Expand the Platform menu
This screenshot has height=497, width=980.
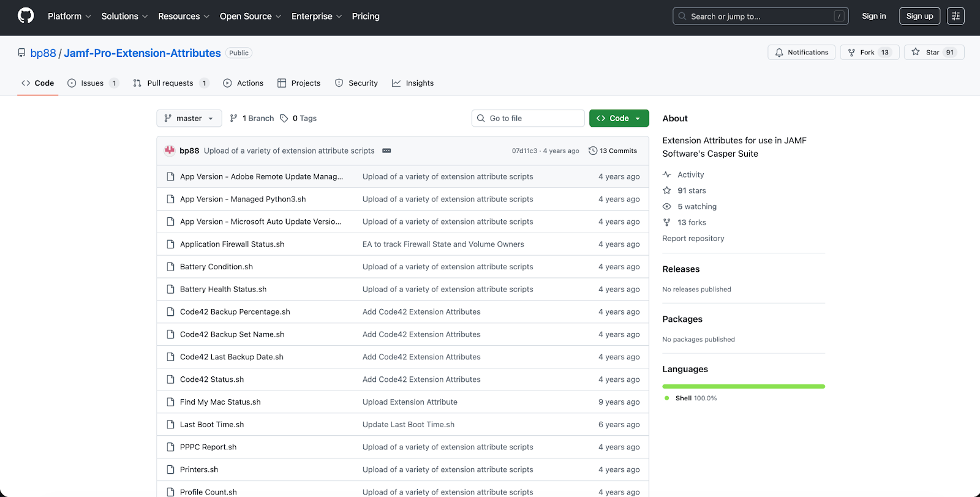[x=69, y=17]
